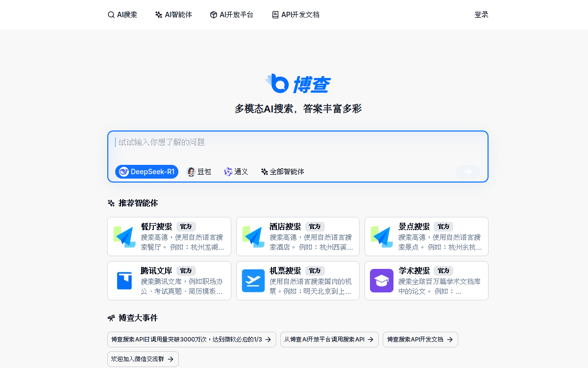Open 欢迎加入微信交流群 link
This screenshot has height=368, width=588.
pyautogui.click(x=143, y=359)
